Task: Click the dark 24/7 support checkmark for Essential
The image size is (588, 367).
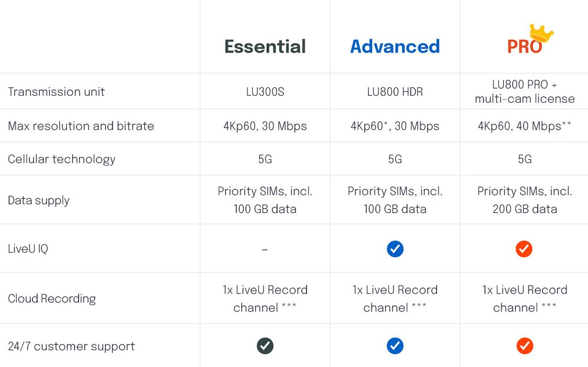Action: coord(265,346)
